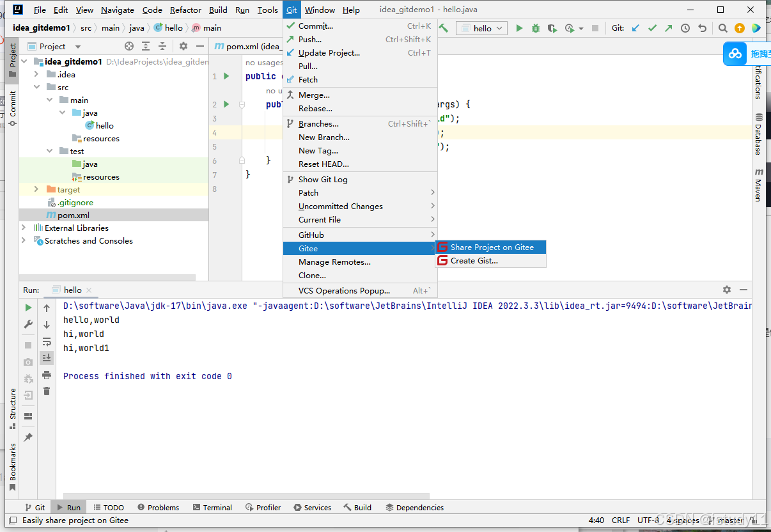Viewport: 771px width, 532px height.
Task: Select Manage Remotes menu entry
Action: click(x=360, y=262)
